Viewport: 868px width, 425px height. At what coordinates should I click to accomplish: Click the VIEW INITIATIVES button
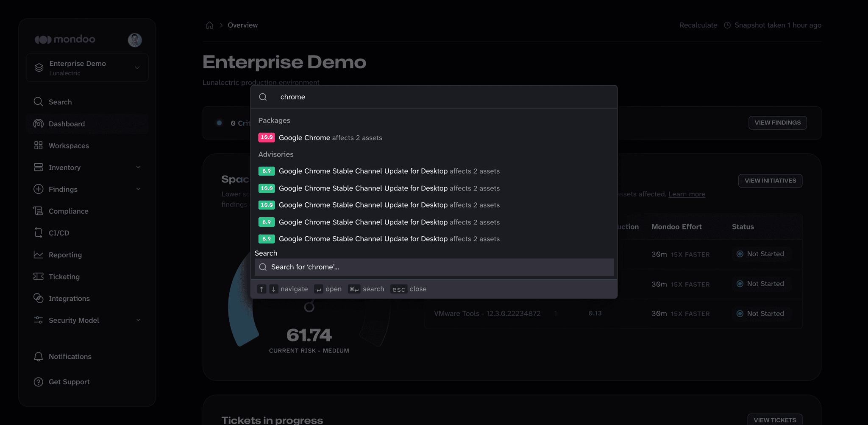tap(770, 181)
